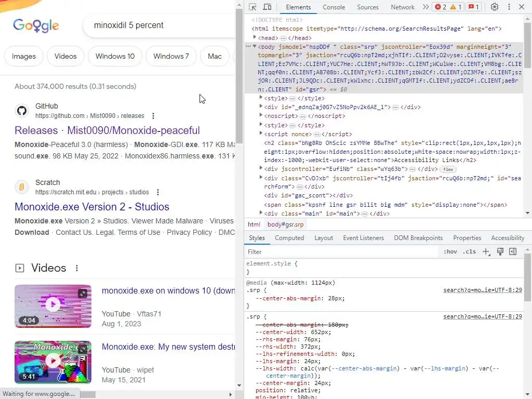Image resolution: width=532 pixels, height=399 pixels.
Task: Expand the div with class CvDJxb
Action: tap(261, 178)
